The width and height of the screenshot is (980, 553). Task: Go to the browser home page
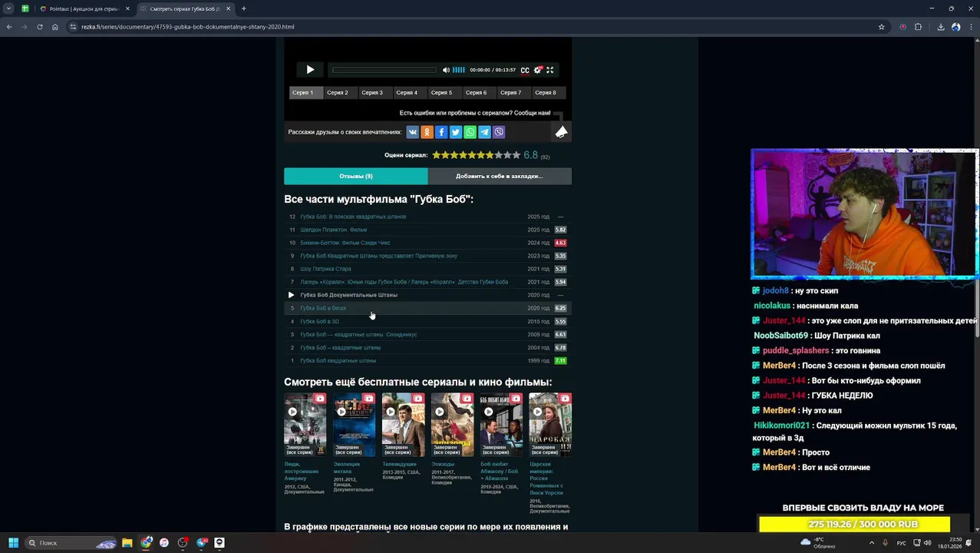tap(54, 27)
